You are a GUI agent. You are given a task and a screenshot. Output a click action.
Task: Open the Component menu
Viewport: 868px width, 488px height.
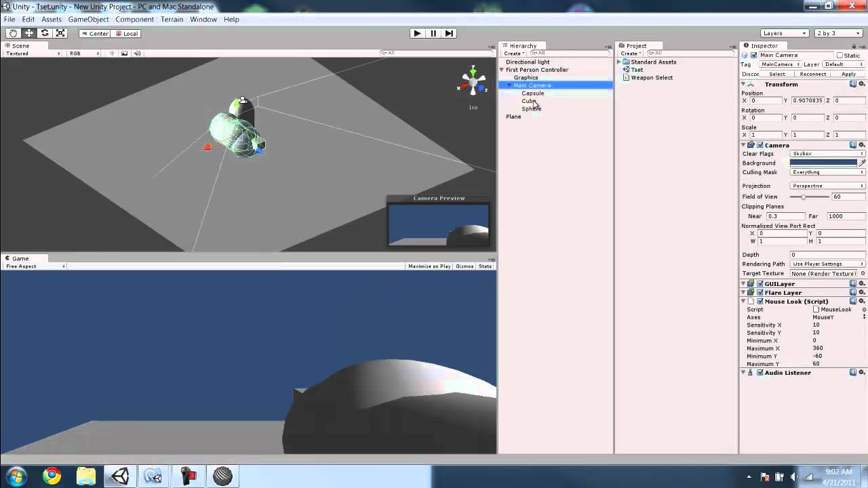click(x=134, y=20)
